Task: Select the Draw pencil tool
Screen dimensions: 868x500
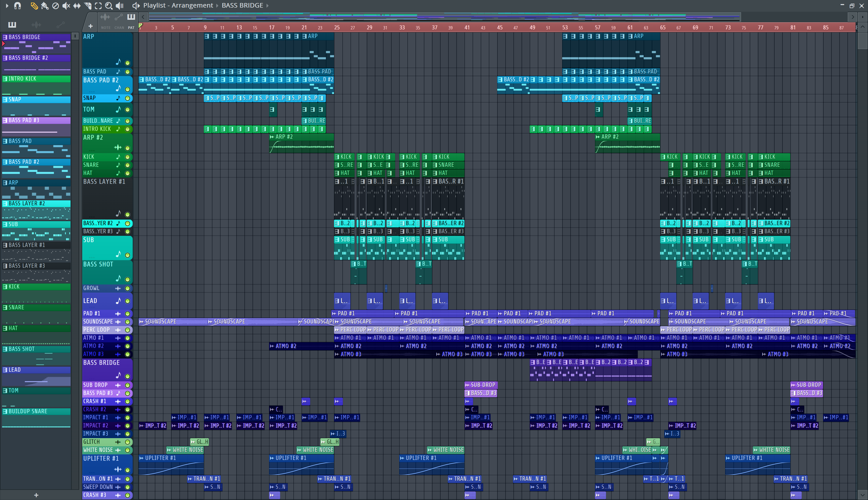Action: coord(34,6)
